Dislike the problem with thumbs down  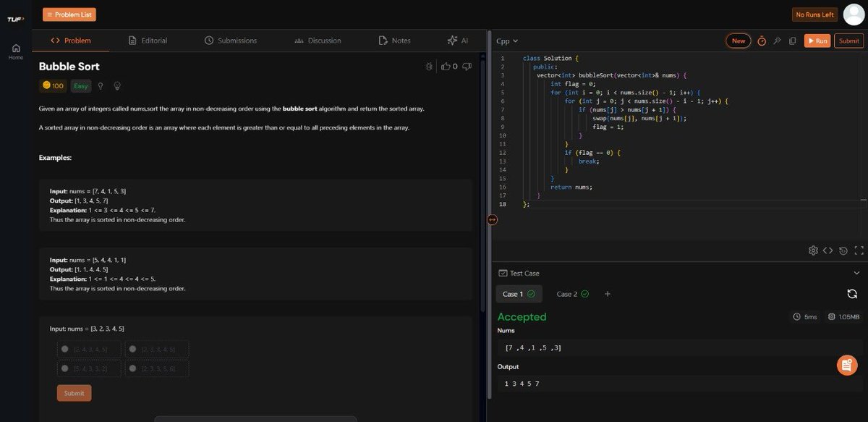(467, 67)
